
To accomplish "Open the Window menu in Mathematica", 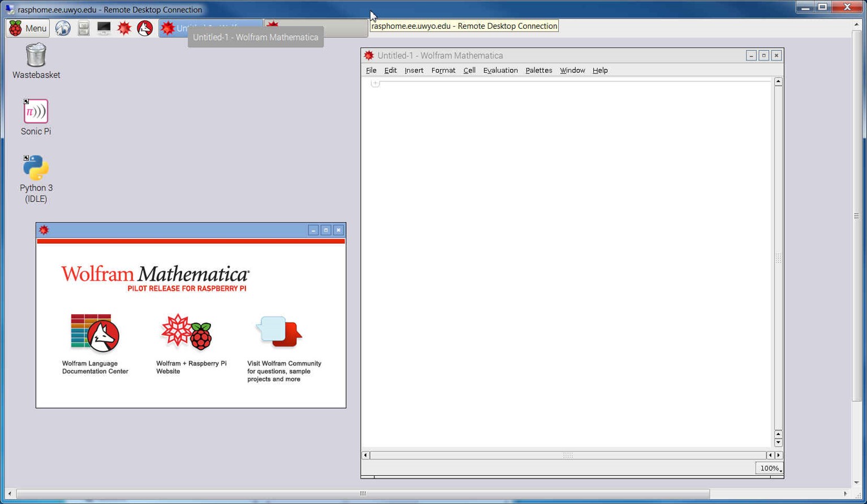I will (572, 71).
